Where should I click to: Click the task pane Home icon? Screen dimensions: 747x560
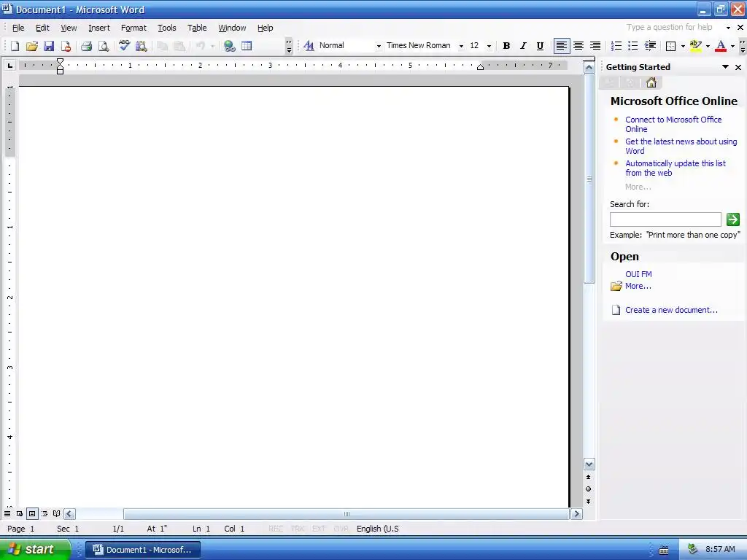(x=651, y=83)
